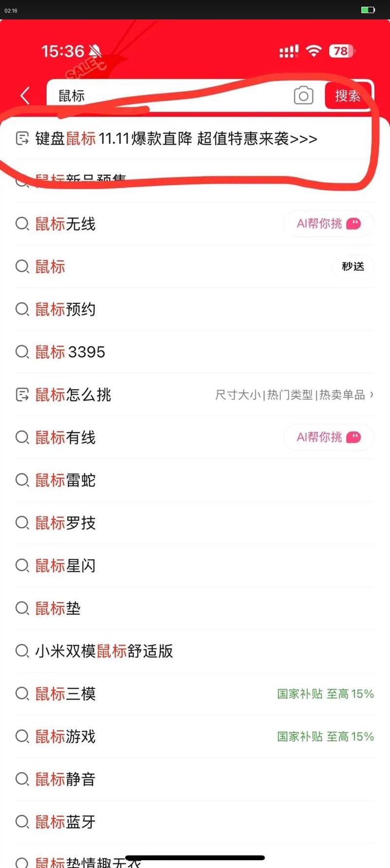Expand 尺寸大小|热门类型|热卖单品 chevron
This screenshot has height=868, width=390.
point(371,394)
